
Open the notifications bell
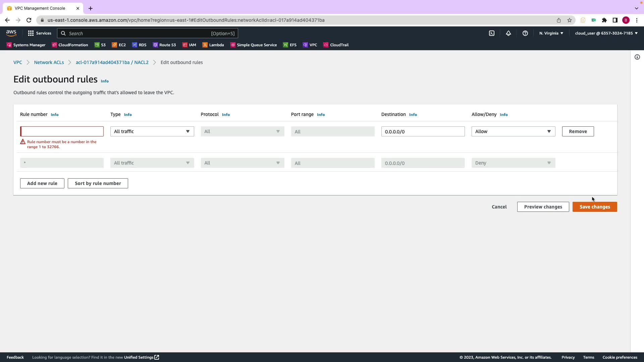508,33
